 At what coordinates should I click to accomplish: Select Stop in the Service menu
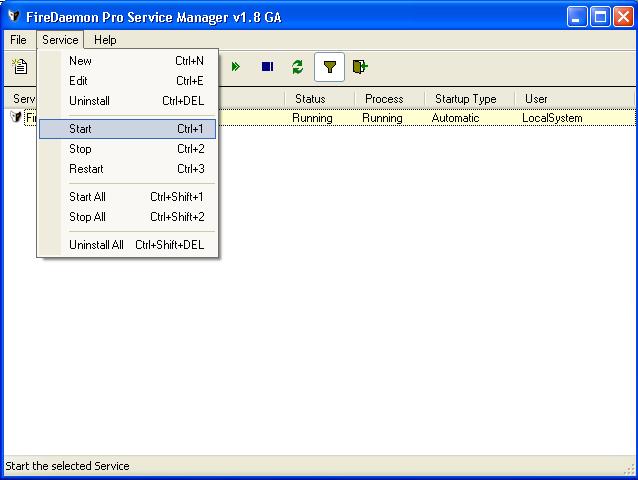pos(127,149)
